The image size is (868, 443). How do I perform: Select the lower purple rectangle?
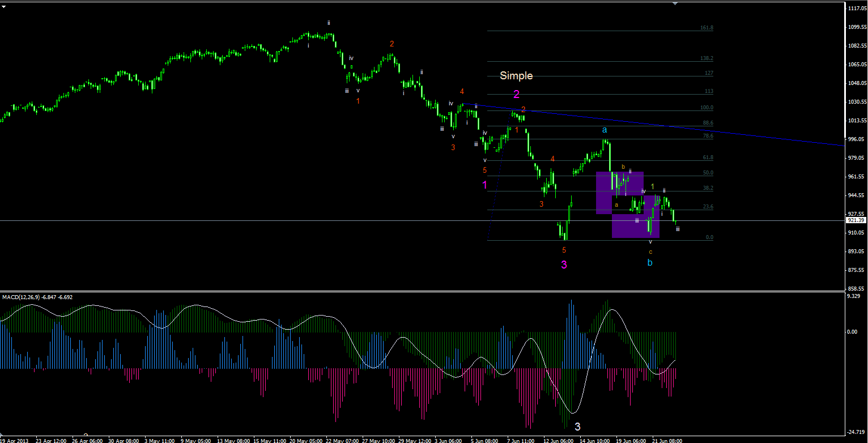click(636, 216)
